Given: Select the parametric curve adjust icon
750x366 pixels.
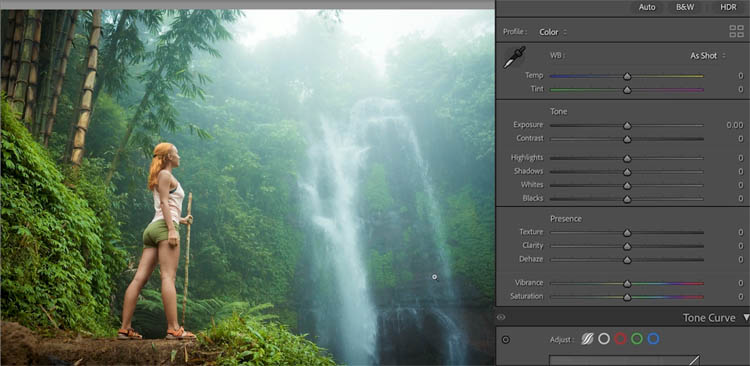Looking at the screenshot, I should point(587,339).
